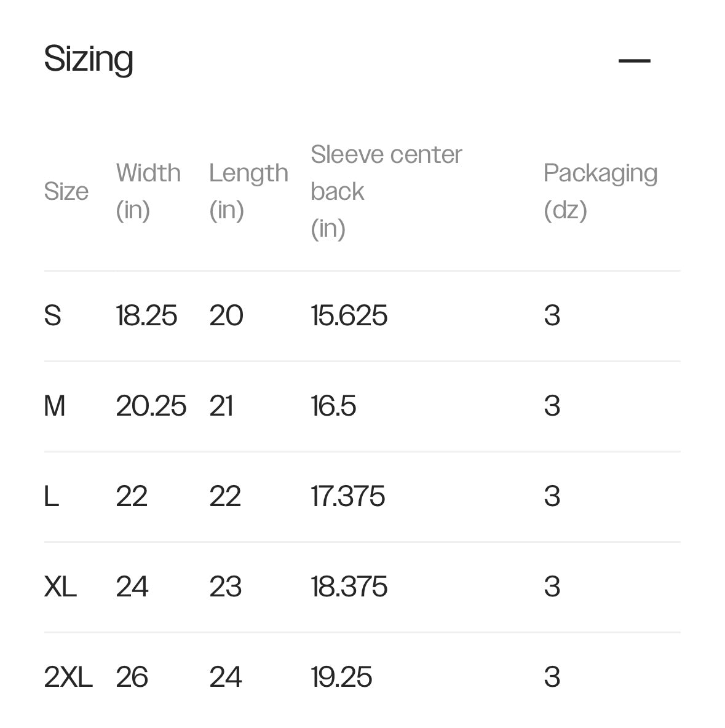Click the Sleeve center back column header
The height and width of the screenshot is (728, 725).
[x=386, y=191]
